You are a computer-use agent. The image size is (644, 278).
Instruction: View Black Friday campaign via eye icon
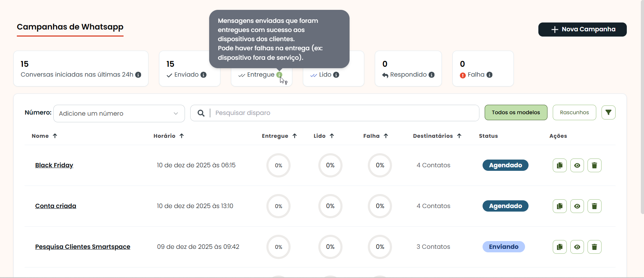[577, 165]
